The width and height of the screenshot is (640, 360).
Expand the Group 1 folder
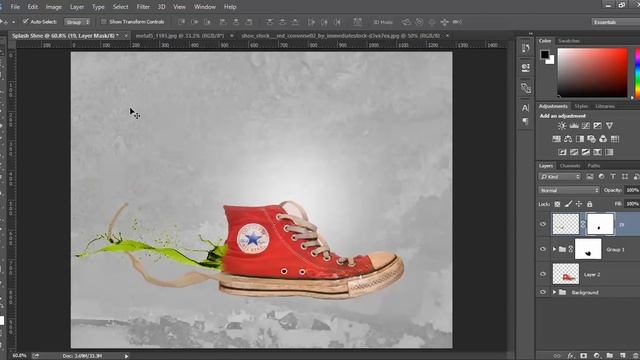tap(554, 249)
